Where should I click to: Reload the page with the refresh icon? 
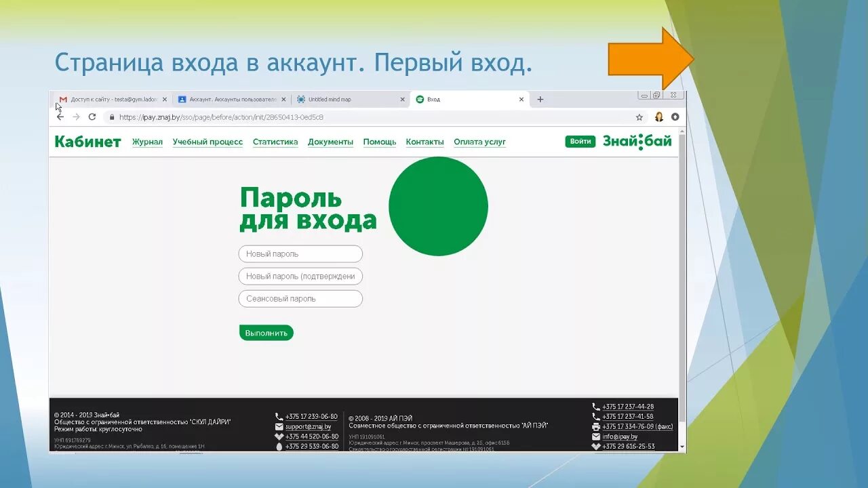(92, 117)
